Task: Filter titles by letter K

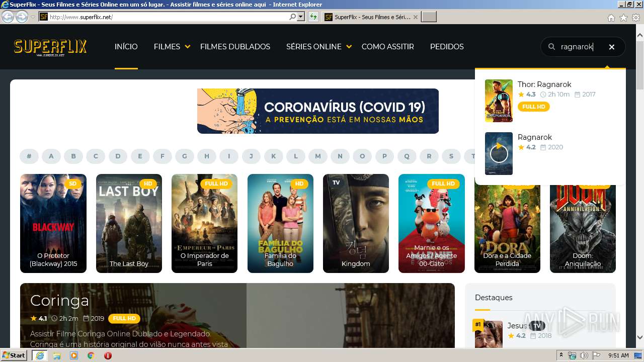Action: pos(274,156)
